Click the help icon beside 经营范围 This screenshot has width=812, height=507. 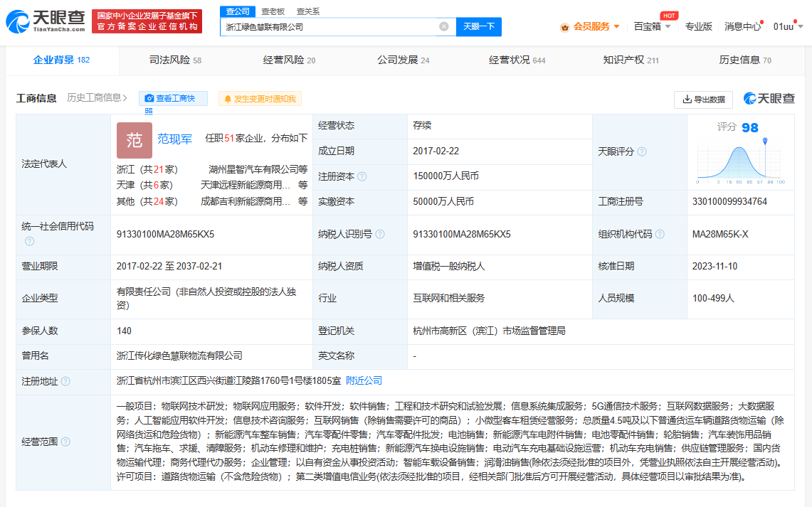coord(65,442)
